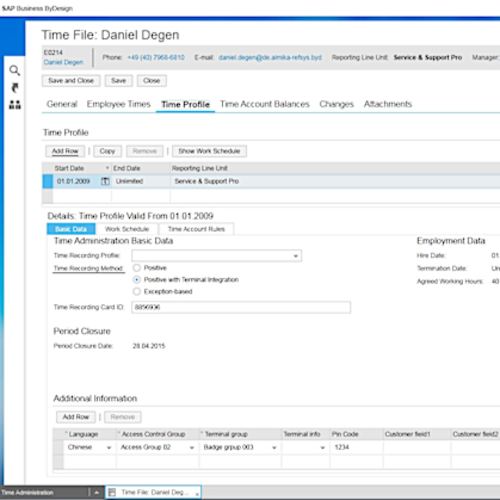
Task: Select the Time Profile tab
Action: point(185,104)
